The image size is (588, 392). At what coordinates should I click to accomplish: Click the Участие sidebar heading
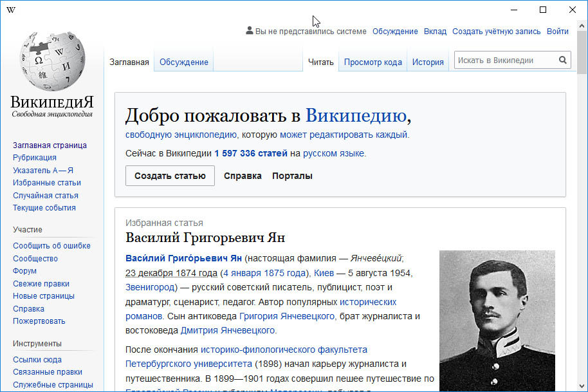[28, 230]
